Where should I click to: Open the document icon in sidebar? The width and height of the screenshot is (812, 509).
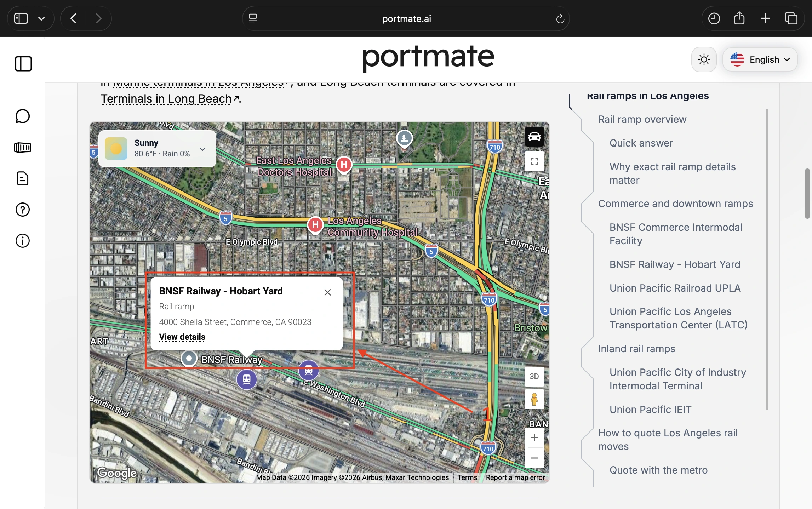23,178
